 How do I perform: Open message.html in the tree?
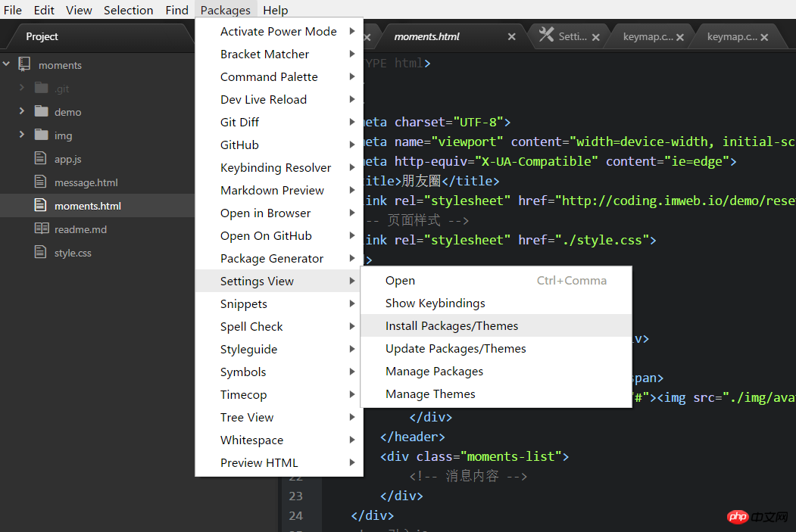(x=86, y=182)
